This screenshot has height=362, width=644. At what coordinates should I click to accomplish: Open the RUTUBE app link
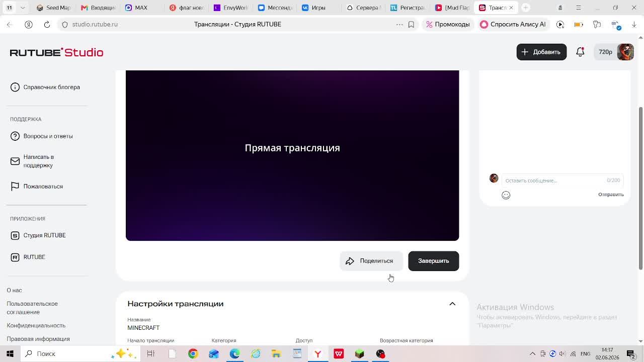(x=28, y=257)
